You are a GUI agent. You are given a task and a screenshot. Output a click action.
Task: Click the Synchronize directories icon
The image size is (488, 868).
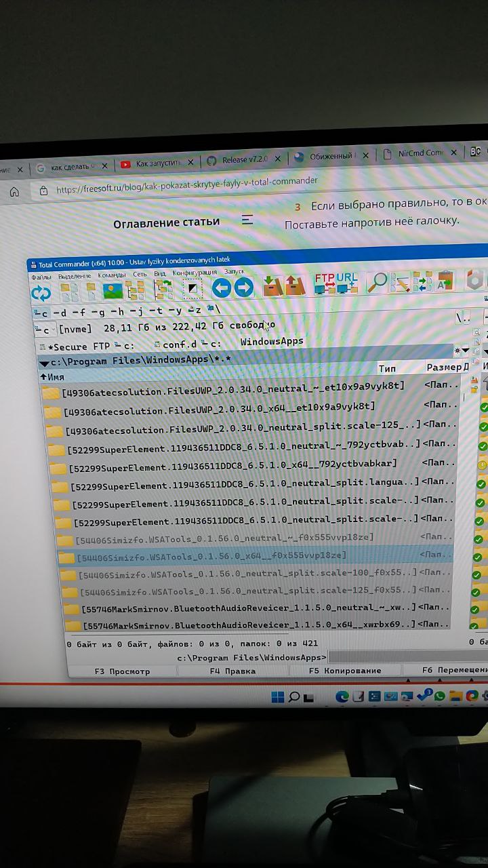coord(423,281)
